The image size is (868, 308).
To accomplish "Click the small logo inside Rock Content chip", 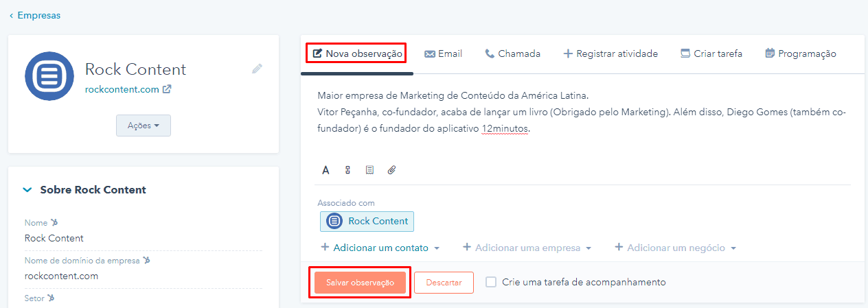I will [x=334, y=221].
